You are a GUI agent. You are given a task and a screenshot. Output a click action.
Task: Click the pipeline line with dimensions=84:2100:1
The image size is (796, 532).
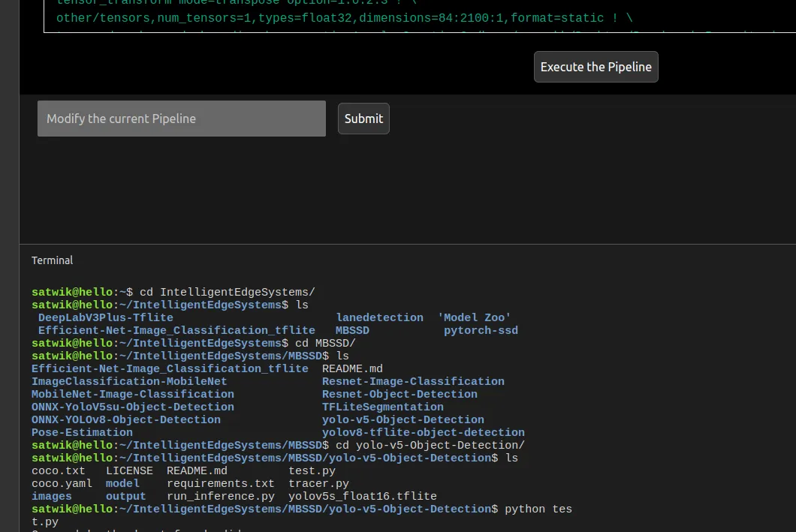[x=344, y=18]
